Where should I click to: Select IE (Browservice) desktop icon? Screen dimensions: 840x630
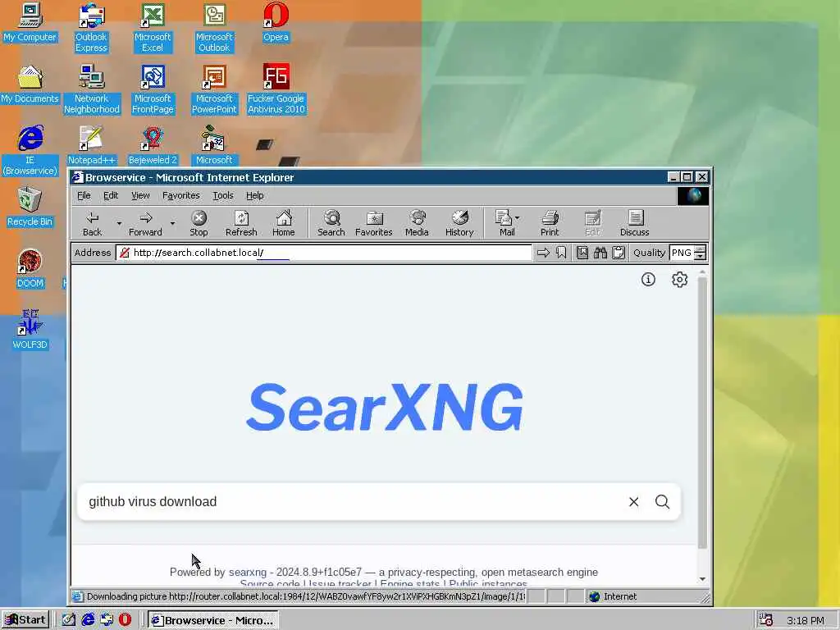click(x=30, y=151)
